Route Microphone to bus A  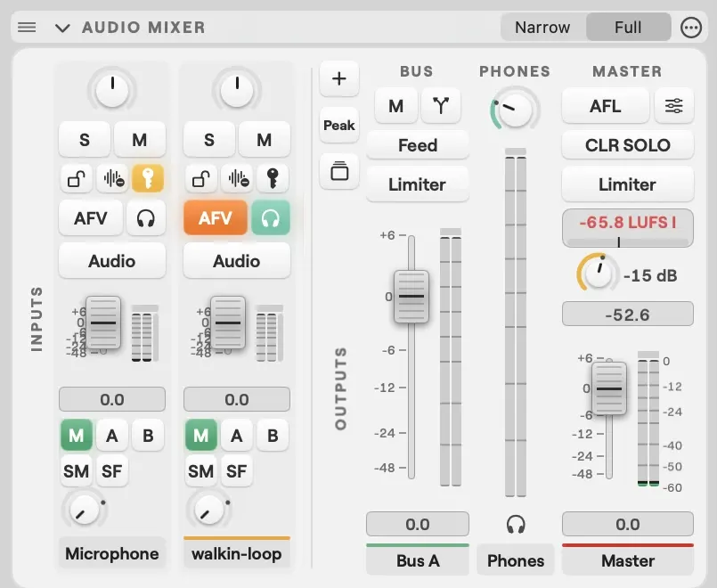[112, 436]
